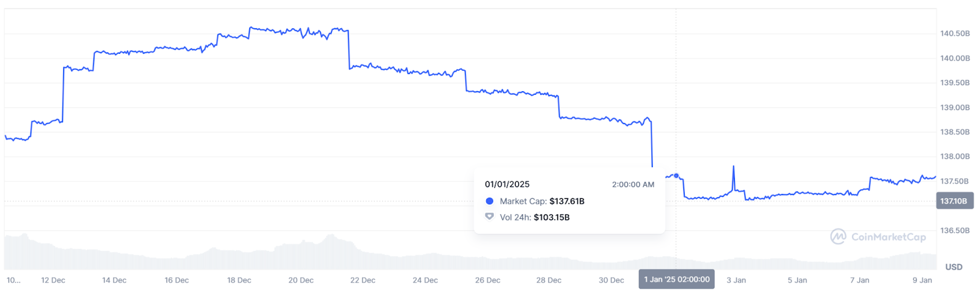Click the 9 Jan date label

[x=922, y=280]
